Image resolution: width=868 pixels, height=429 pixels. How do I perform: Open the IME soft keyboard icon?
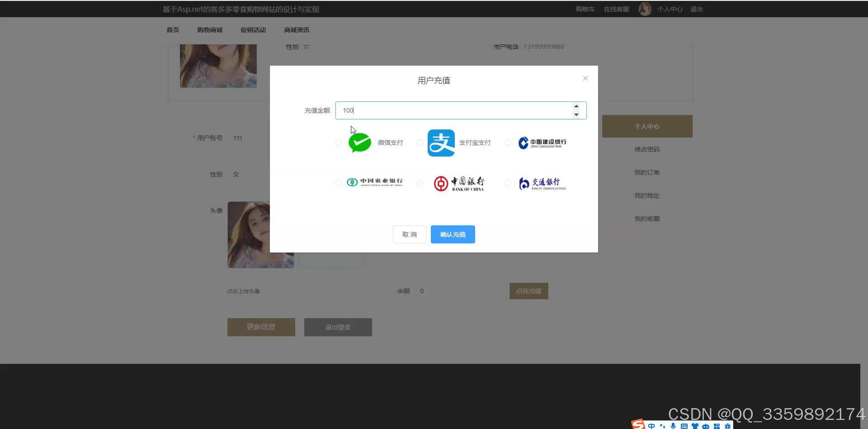pos(684,426)
